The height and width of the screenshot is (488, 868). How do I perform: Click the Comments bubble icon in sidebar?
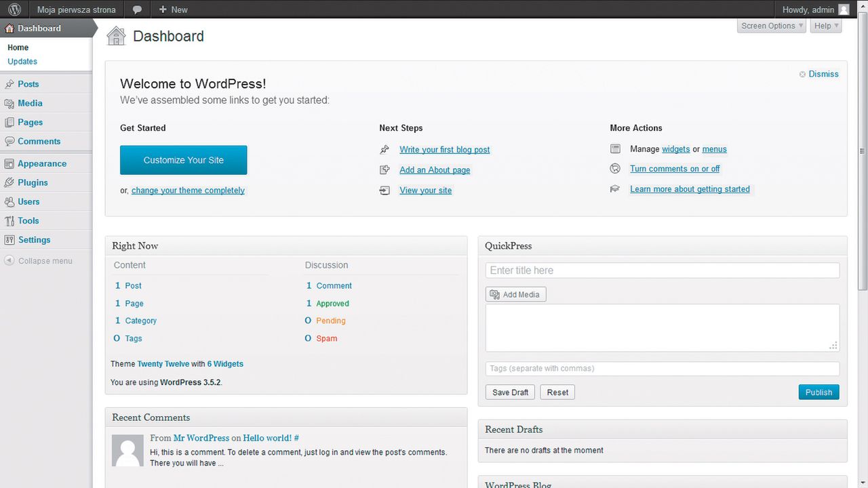pos(9,141)
